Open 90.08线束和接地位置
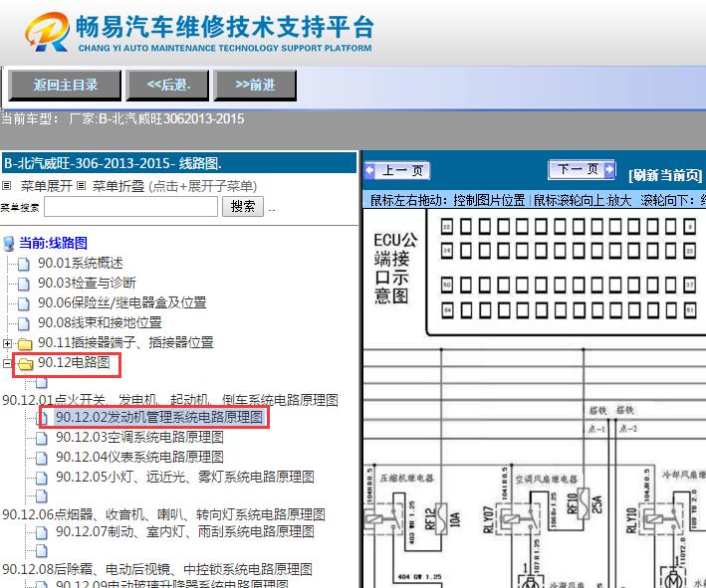Image resolution: width=706 pixels, height=588 pixels. [x=100, y=322]
